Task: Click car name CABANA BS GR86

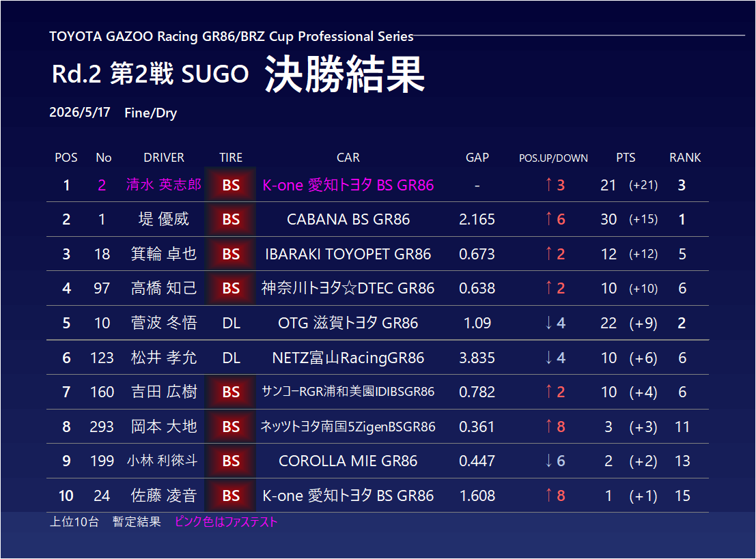Action: tap(348, 219)
